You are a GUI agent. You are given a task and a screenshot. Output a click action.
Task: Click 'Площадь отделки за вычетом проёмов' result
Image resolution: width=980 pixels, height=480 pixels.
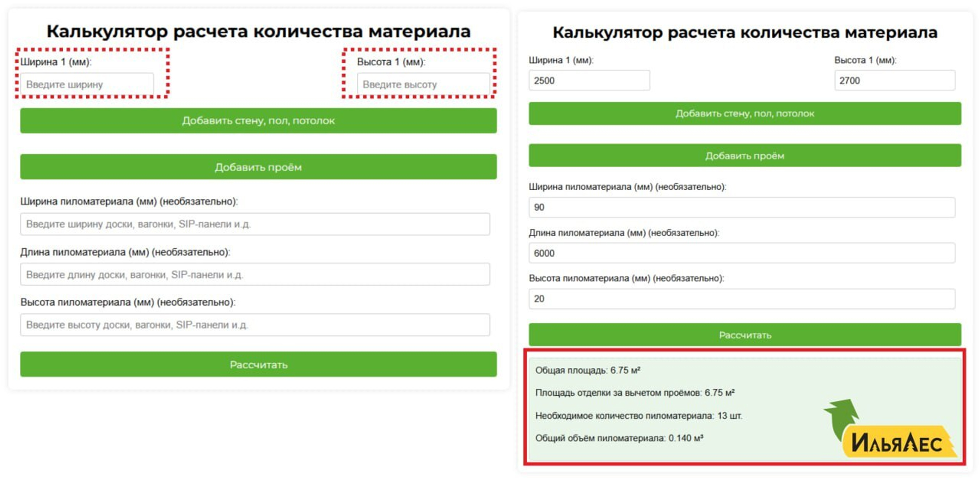(x=634, y=393)
